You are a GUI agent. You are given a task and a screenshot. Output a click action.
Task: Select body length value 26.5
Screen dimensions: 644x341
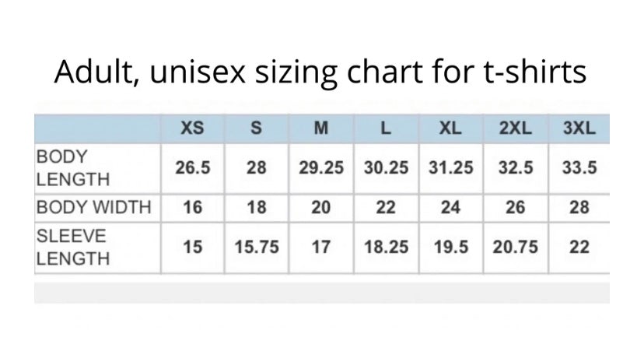point(193,168)
